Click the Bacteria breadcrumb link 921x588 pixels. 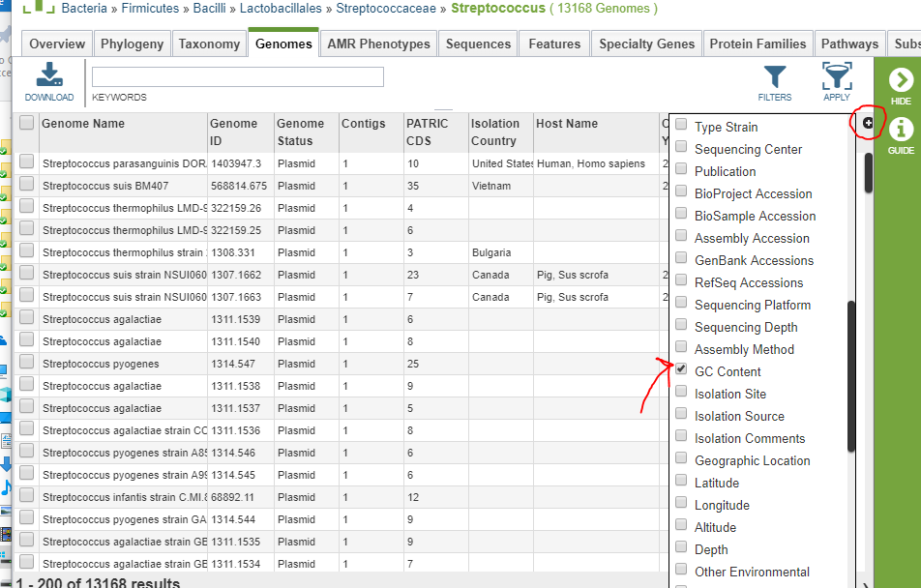click(x=84, y=9)
